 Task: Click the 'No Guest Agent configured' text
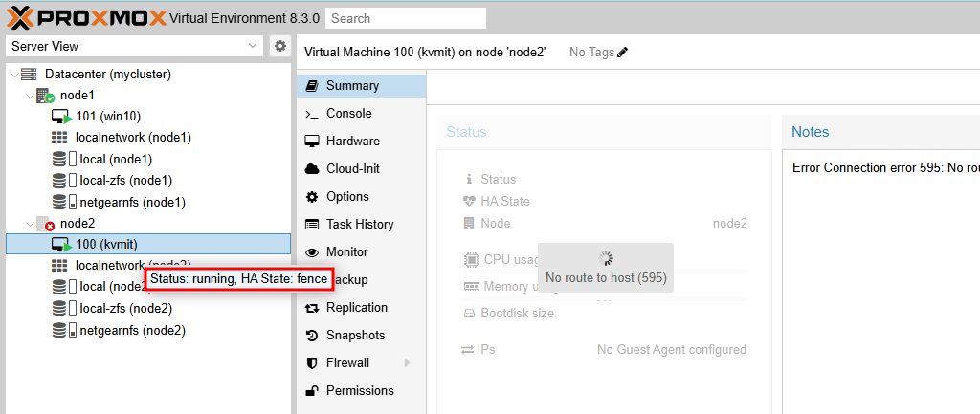pyautogui.click(x=672, y=350)
